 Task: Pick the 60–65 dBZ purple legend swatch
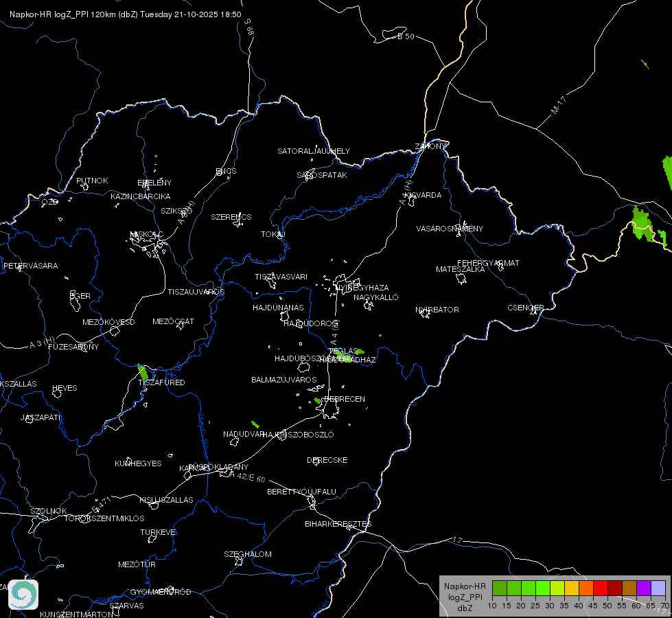(644, 588)
